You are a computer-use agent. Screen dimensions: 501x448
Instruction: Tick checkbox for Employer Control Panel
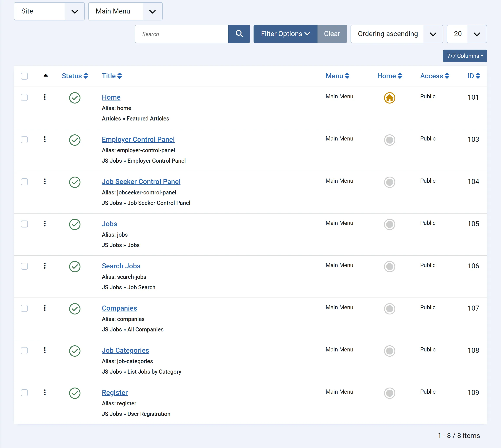click(x=24, y=140)
